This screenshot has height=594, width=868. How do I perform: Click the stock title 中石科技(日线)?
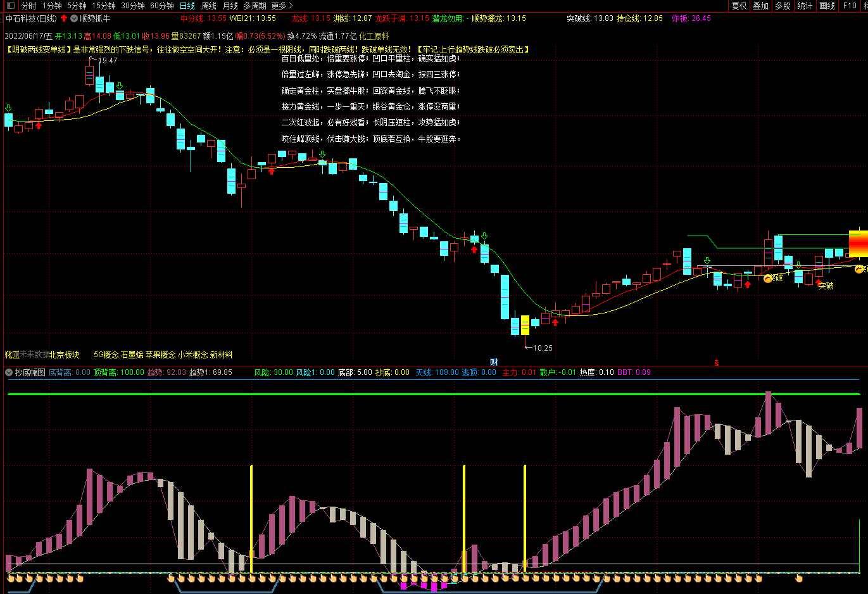point(31,18)
